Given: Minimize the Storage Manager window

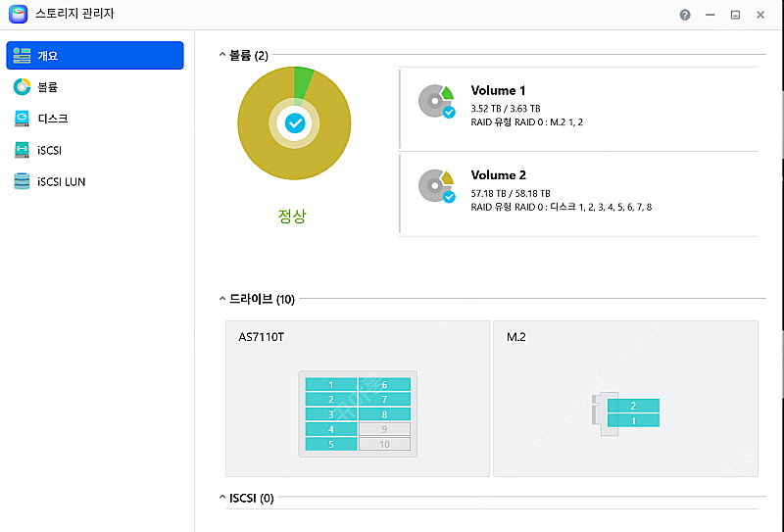Looking at the screenshot, I should point(710,15).
